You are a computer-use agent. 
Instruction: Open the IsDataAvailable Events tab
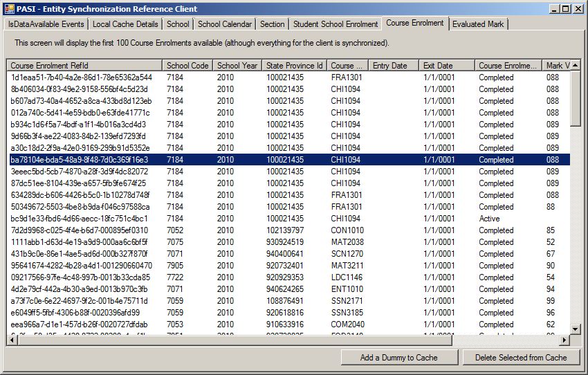pyautogui.click(x=46, y=24)
